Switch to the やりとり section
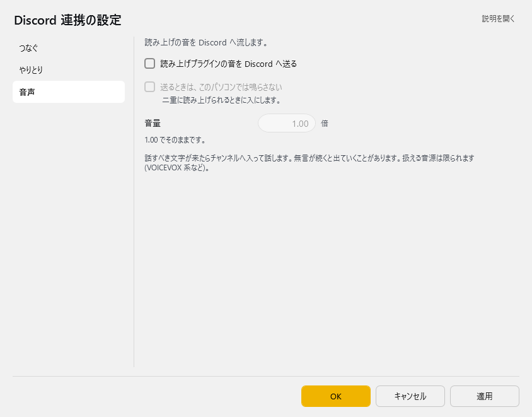Viewport: 532px width, 417px height. (x=69, y=70)
